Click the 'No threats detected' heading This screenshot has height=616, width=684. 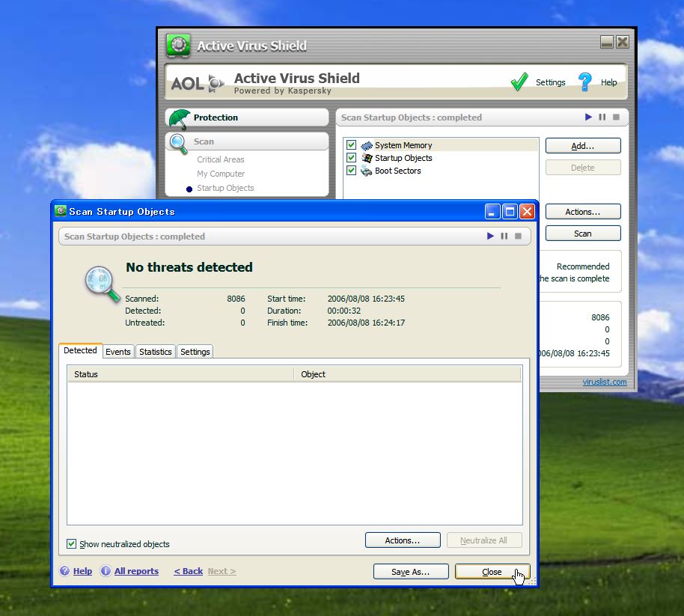189,267
